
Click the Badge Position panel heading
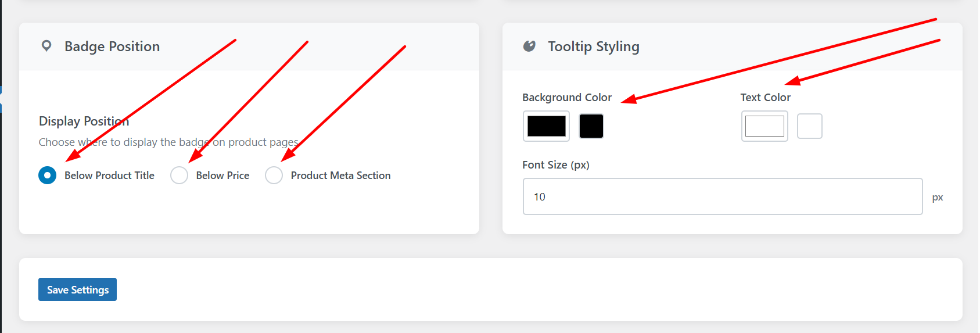click(x=112, y=46)
